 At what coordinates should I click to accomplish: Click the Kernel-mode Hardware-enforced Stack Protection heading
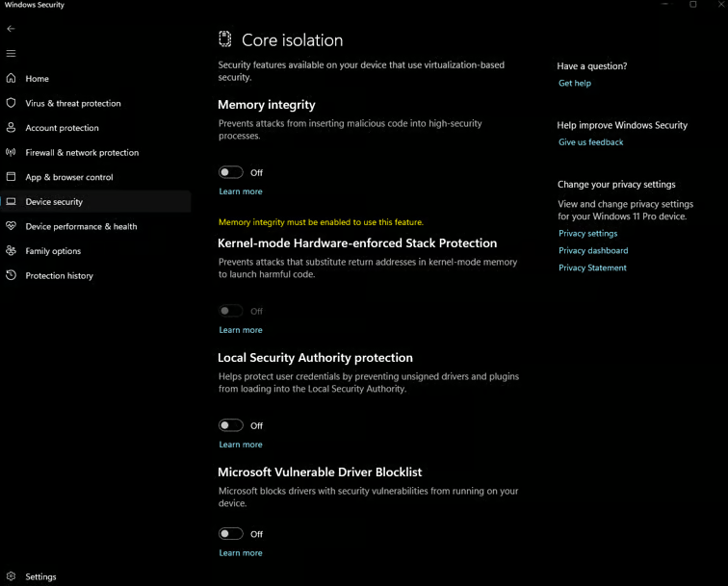point(357,243)
